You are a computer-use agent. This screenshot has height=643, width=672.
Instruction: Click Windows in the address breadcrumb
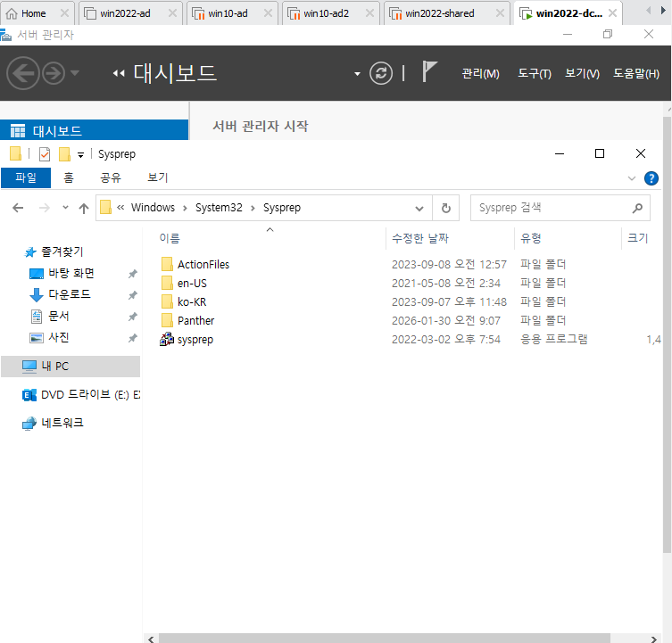[153, 208]
